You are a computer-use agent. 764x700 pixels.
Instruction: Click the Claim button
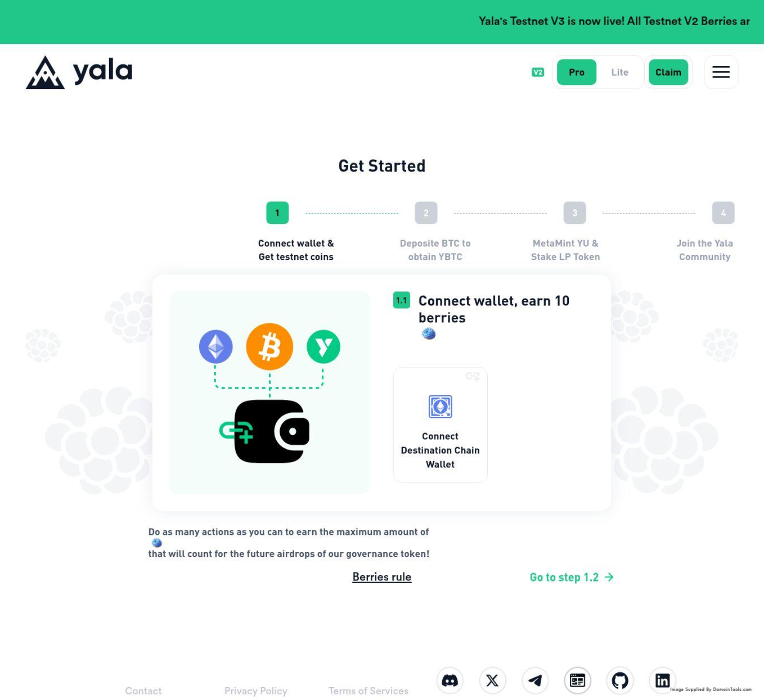pyautogui.click(x=668, y=72)
